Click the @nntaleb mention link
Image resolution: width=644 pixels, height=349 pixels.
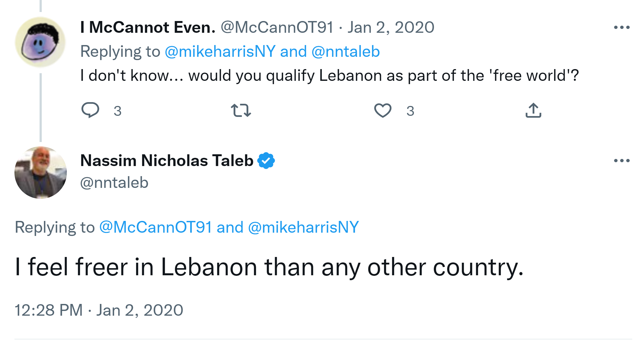tap(345, 51)
